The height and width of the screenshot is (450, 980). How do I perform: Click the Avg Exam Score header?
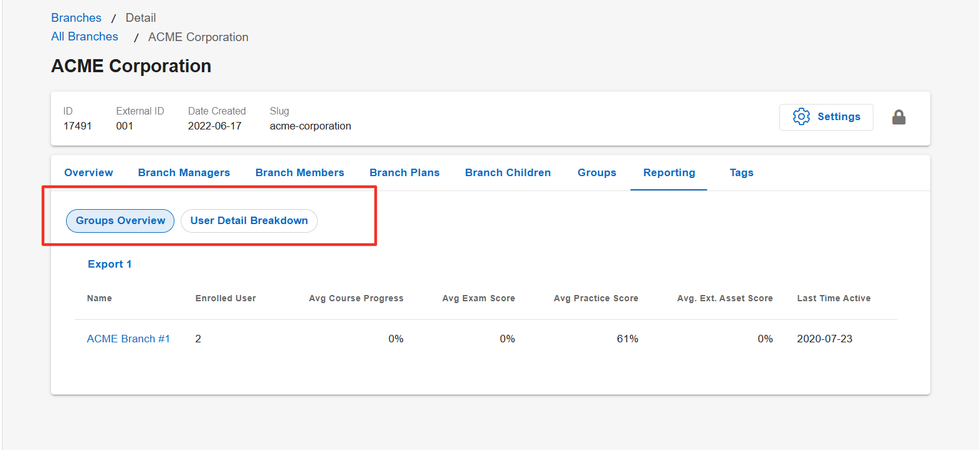pyautogui.click(x=478, y=298)
